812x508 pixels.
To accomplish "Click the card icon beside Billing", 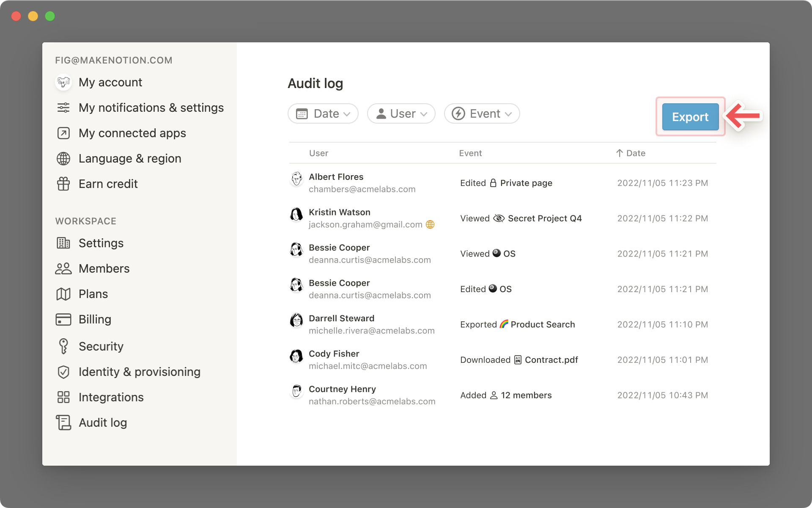I will point(63,319).
